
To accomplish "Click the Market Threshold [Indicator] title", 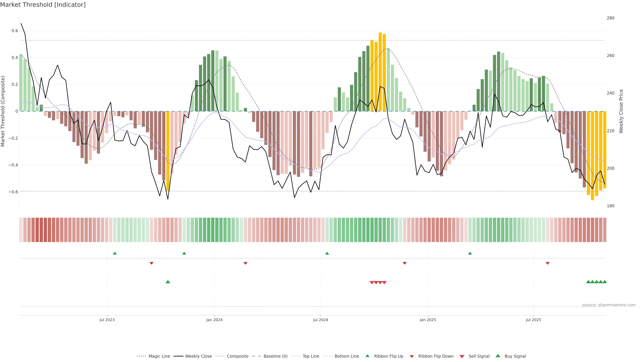I will [43, 5].
